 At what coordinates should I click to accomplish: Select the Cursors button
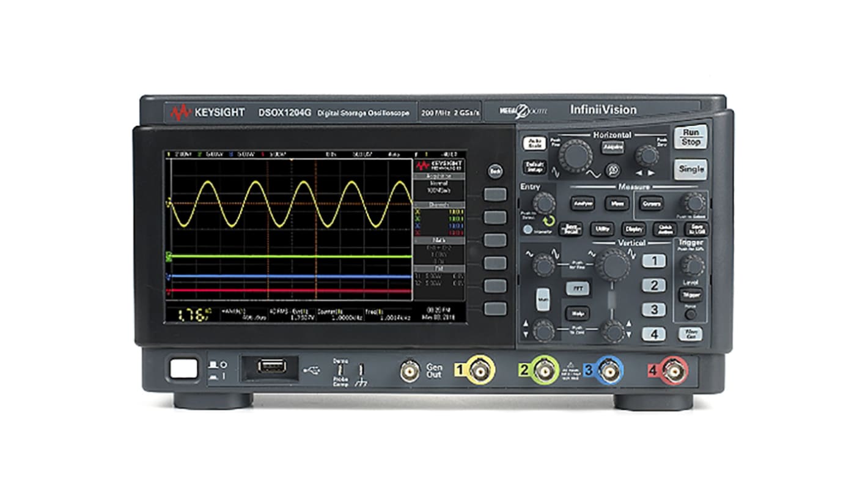tap(651, 204)
